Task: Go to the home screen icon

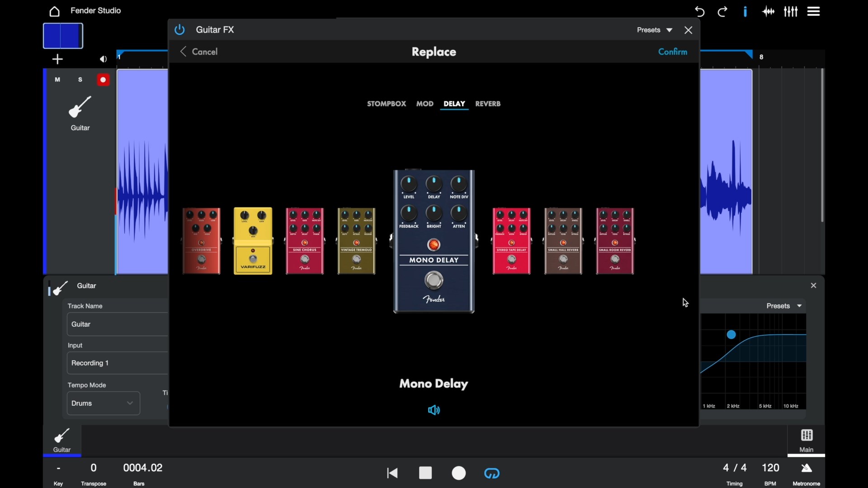Action: tap(55, 11)
